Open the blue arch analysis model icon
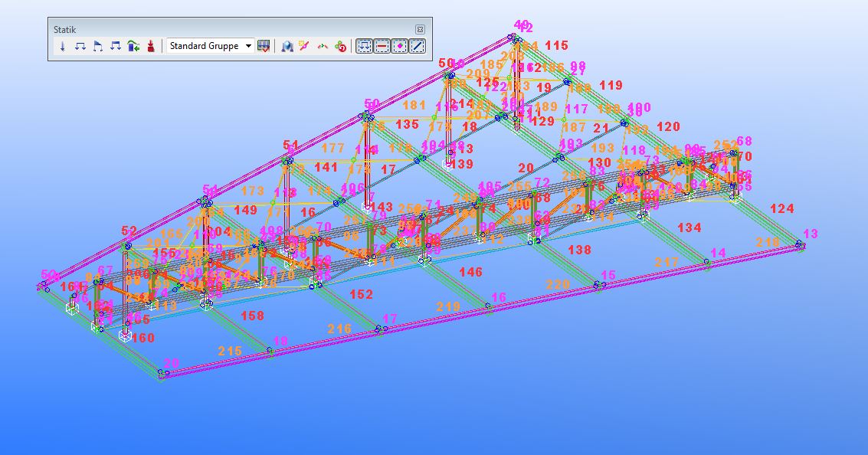This screenshot has width=868, height=455. coord(287,47)
